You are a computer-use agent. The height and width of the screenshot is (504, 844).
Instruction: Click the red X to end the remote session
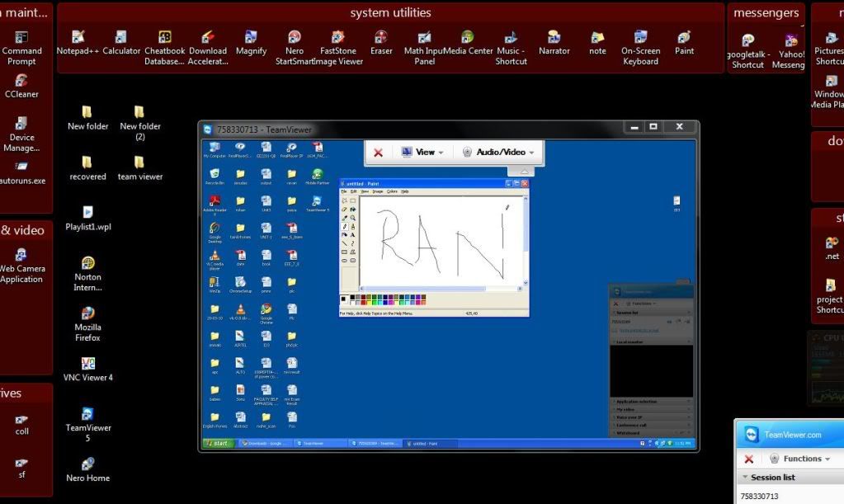click(x=378, y=153)
